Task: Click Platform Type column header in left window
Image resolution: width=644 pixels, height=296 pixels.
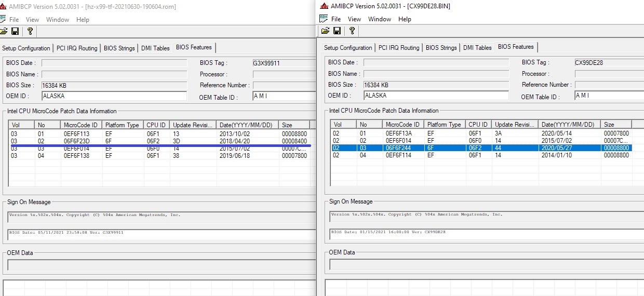Action: click(x=123, y=125)
